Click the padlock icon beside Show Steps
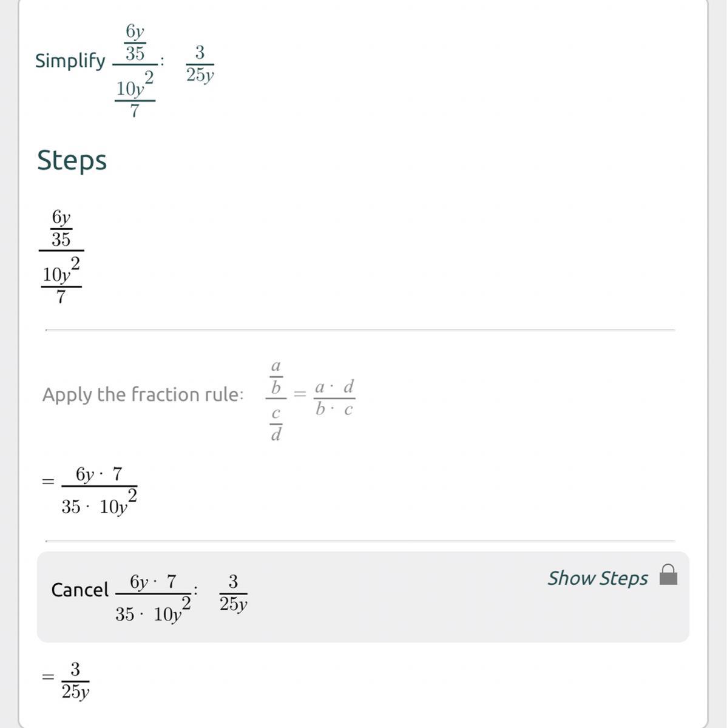 (x=668, y=575)
